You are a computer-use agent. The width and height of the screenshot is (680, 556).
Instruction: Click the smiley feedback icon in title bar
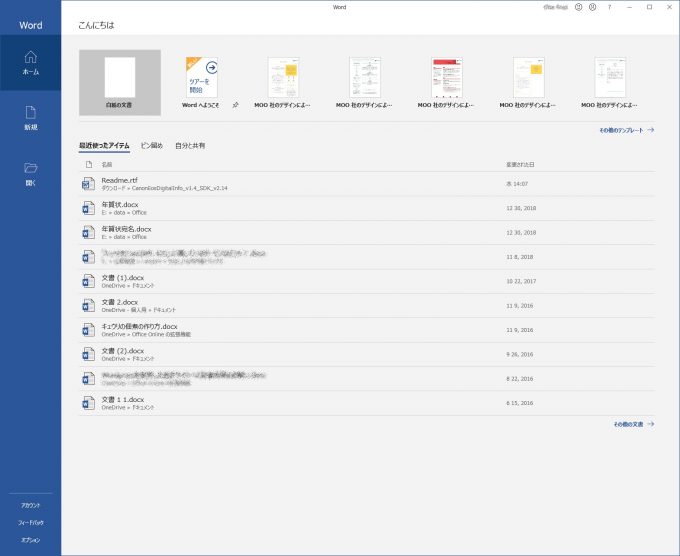pyautogui.click(x=578, y=7)
